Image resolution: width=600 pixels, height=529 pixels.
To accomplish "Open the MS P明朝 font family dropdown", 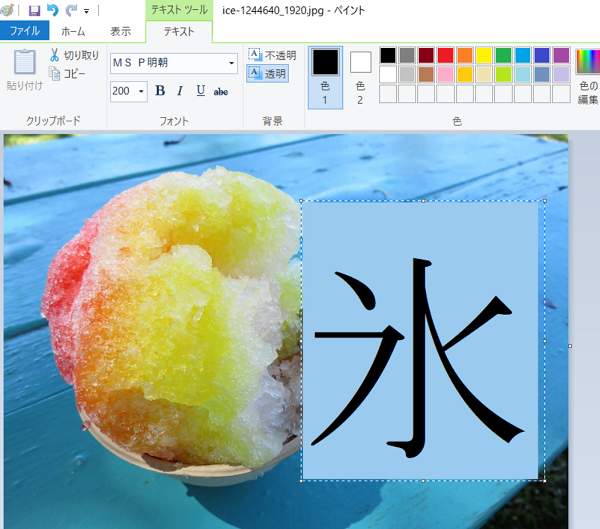I will coord(232,63).
